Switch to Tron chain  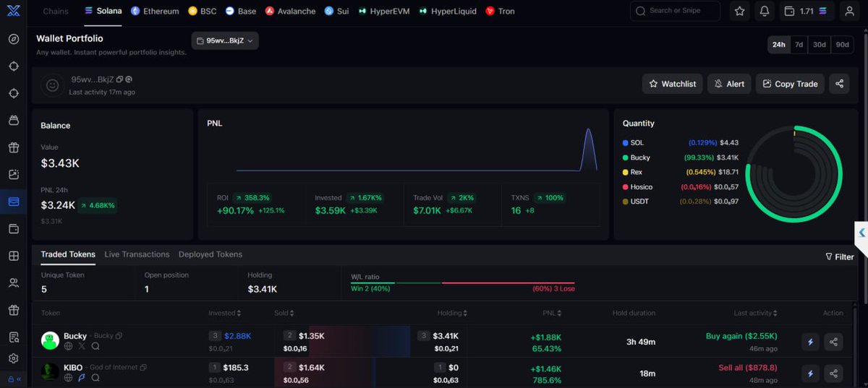[x=501, y=12]
